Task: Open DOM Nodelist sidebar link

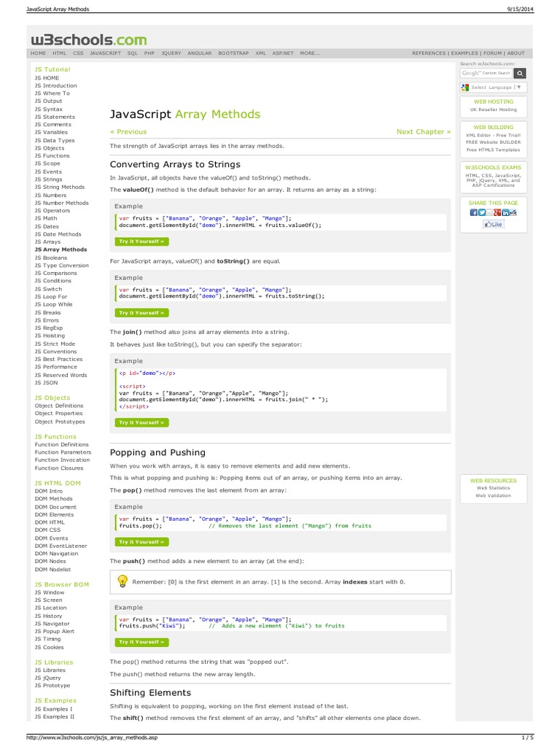Action: click(52, 569)
